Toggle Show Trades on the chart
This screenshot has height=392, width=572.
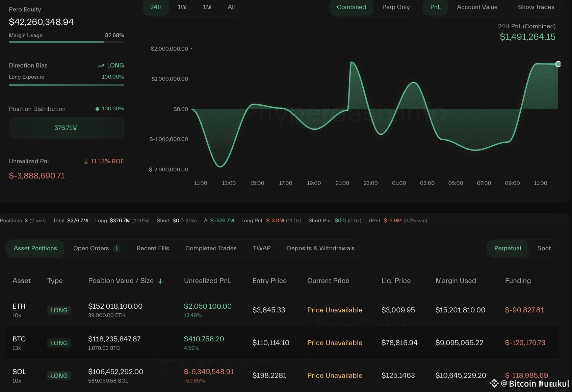pyautogui.click(x=536, y=7)
